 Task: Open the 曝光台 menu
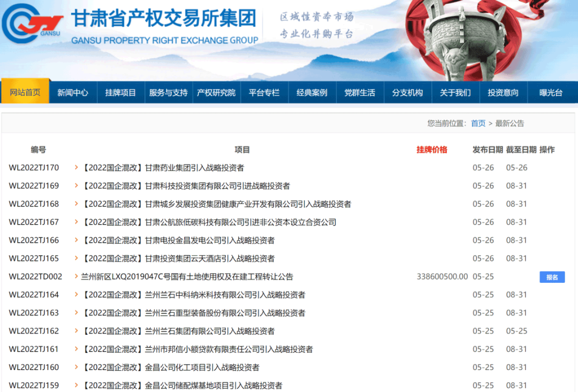pos(551,93)
